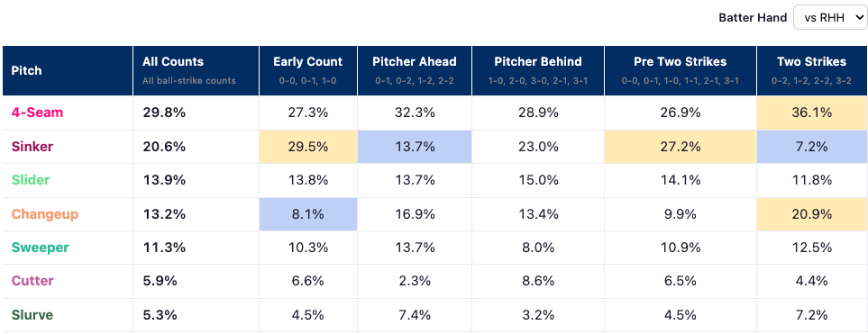
Task: Select the yellow 29.5% Sinker Early Count cell
Action: click(x=307, y=147)
